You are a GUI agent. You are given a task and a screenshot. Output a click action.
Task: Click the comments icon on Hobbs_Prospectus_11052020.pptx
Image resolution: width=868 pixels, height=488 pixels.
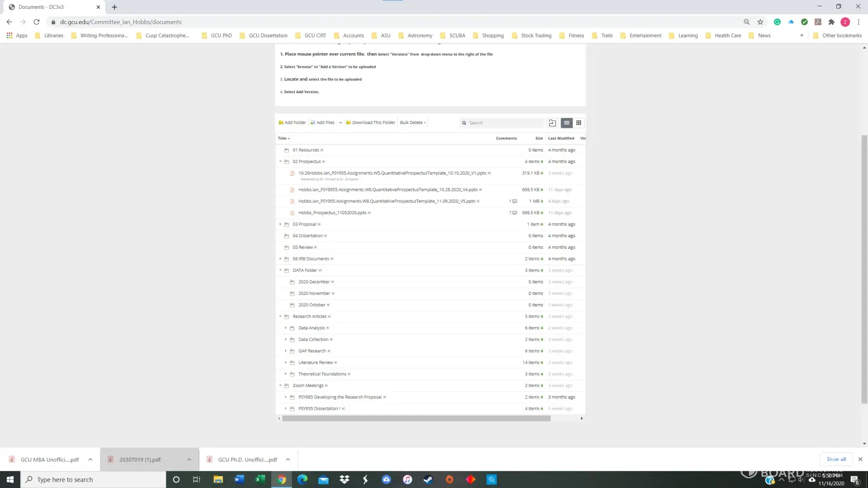coord(514,213)
